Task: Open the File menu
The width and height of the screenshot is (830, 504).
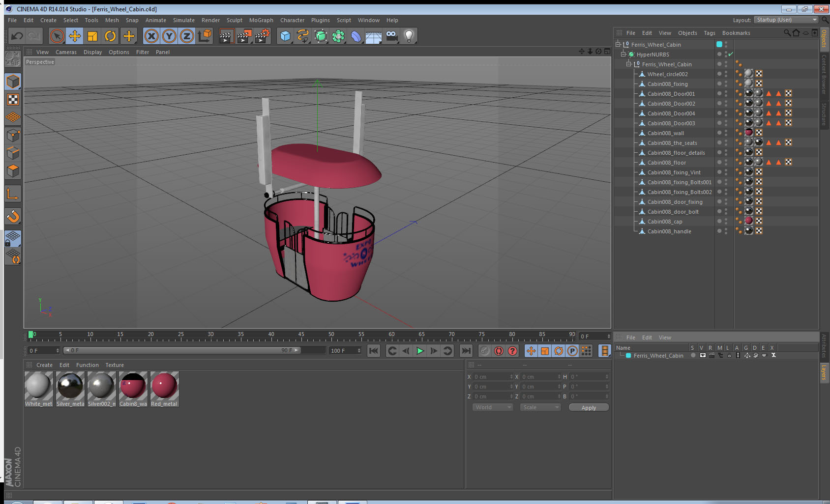Action: [x=12, y=20]
